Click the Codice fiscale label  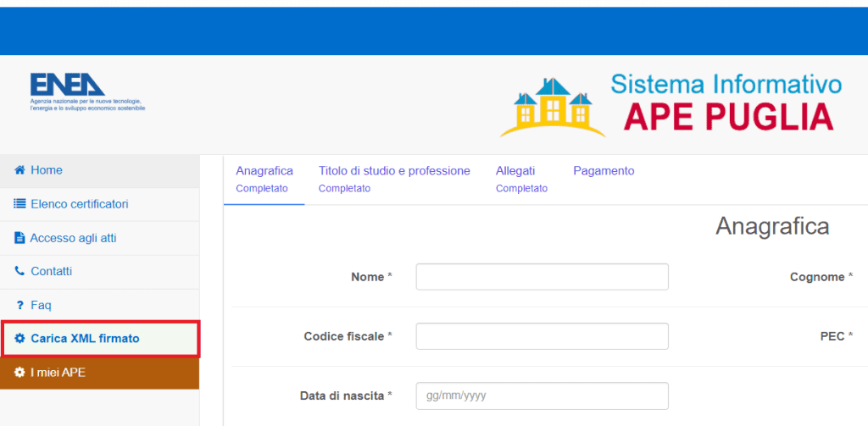348,336
